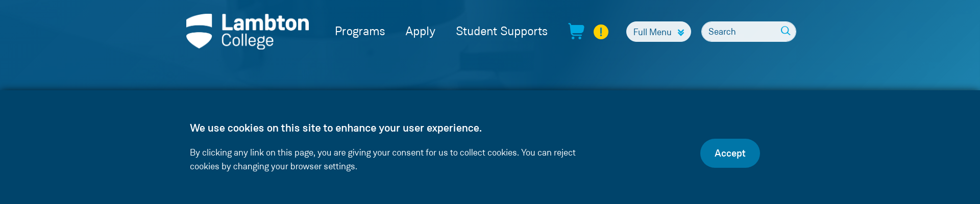Click the text 'changing your browser settings'
This screenshot has height=204, width=980.
point(295,166)
